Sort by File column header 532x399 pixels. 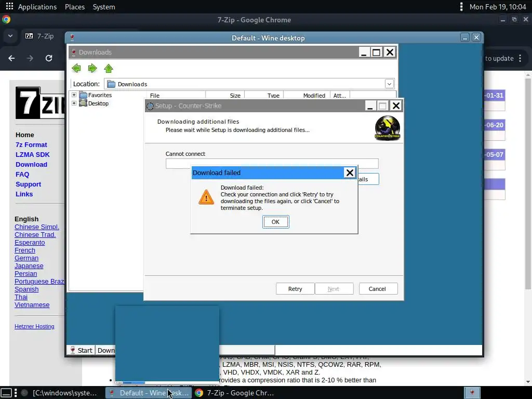tap(176, 96)
